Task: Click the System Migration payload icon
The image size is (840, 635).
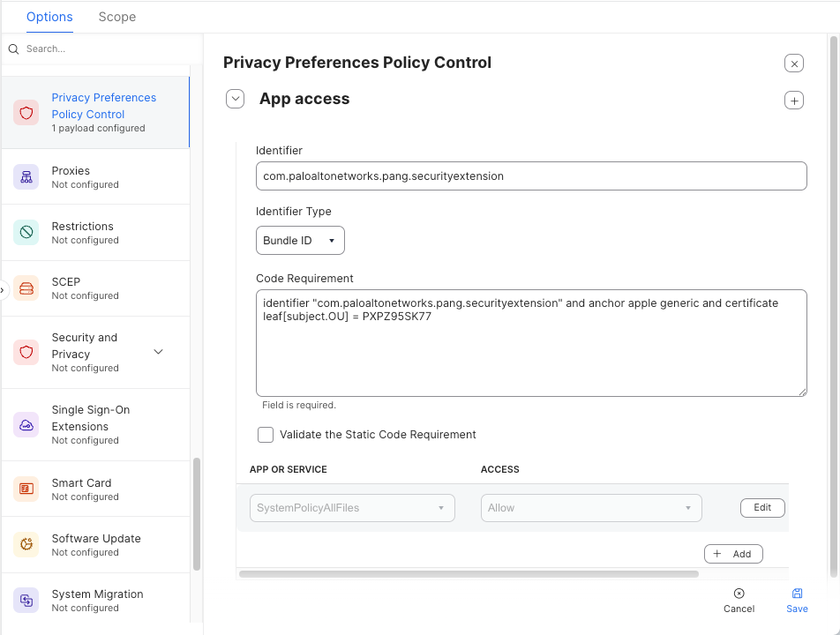Action: 26,601
